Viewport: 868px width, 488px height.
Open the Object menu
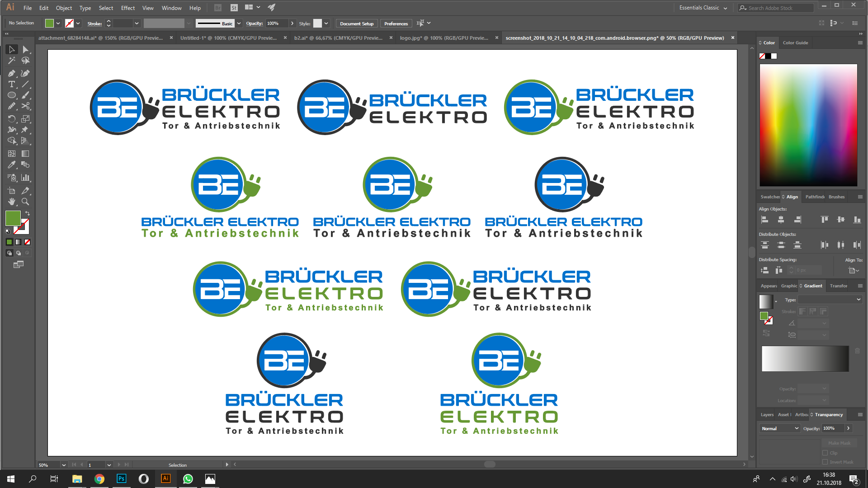pos(64,8)
